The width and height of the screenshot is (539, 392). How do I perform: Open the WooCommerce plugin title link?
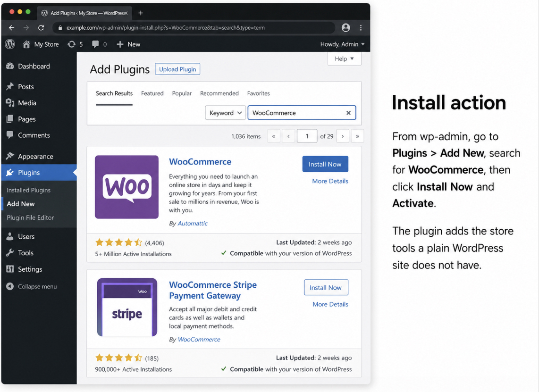coord(200,161)
